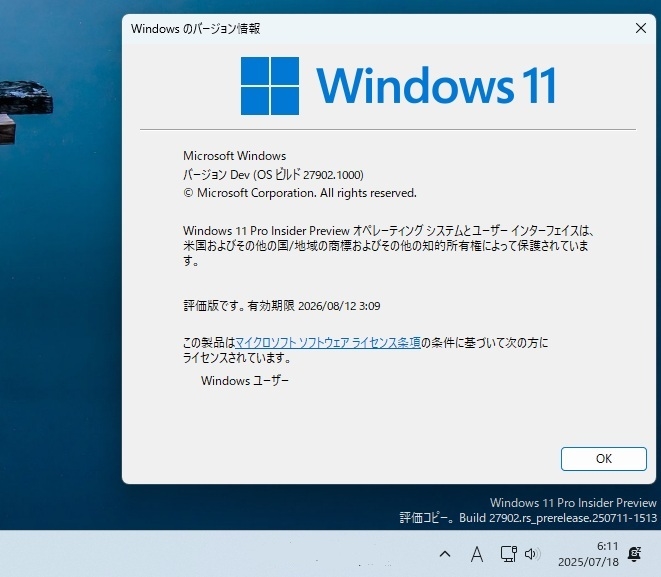Click the Windows のバージョン情報 title text
This screenshot has height=577, width=661.
[195, 29]
